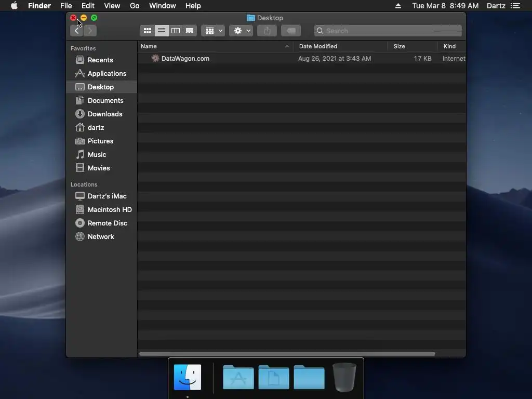Open Documents in the sidebar
This screenshot has width=532, height=399.
pyautogui.click(x=102, y=101)
